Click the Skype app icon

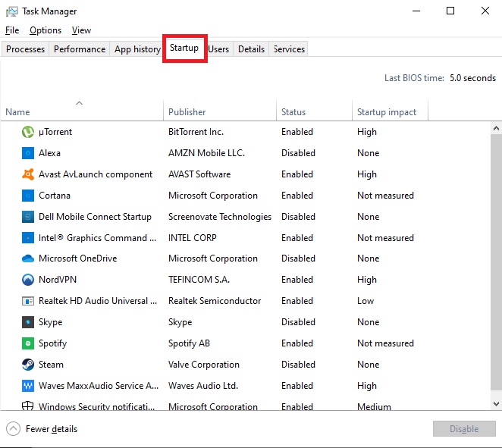tap(28, 322)
